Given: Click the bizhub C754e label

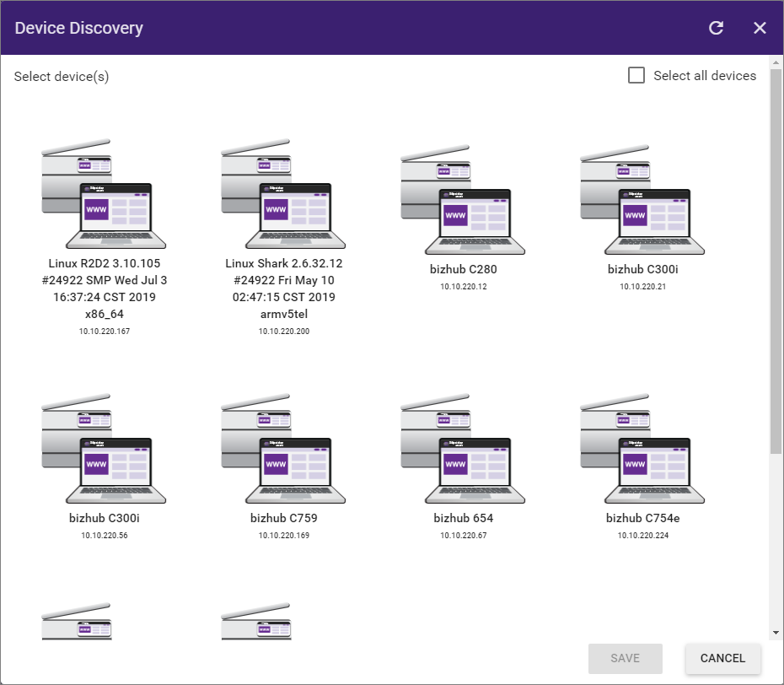Looking at the screenshot, I should click(x=642, y=518).
